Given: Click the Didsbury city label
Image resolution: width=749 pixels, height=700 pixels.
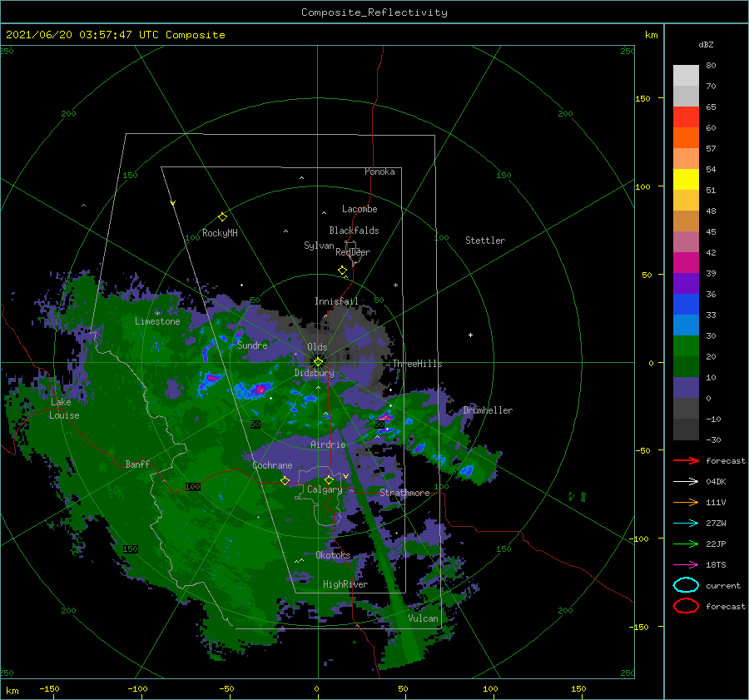Looking at the screenshot, I should (x=314, y=373).
